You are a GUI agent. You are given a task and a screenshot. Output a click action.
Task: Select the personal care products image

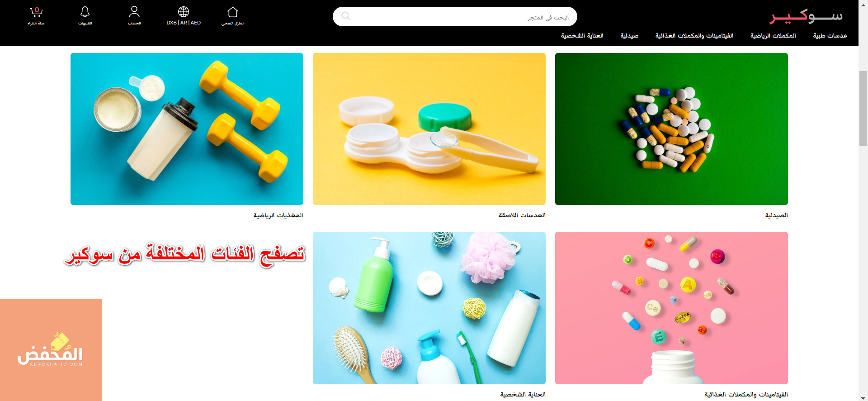click(x=429, y=308)
